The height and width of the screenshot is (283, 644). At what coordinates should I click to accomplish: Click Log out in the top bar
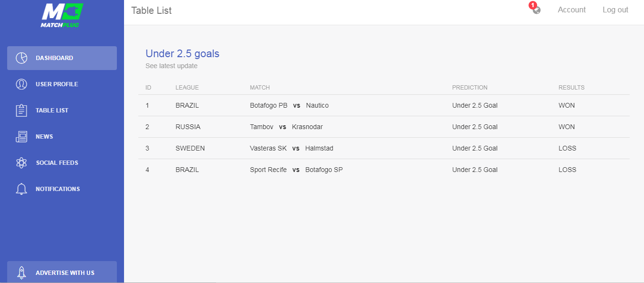coord(615,10)
